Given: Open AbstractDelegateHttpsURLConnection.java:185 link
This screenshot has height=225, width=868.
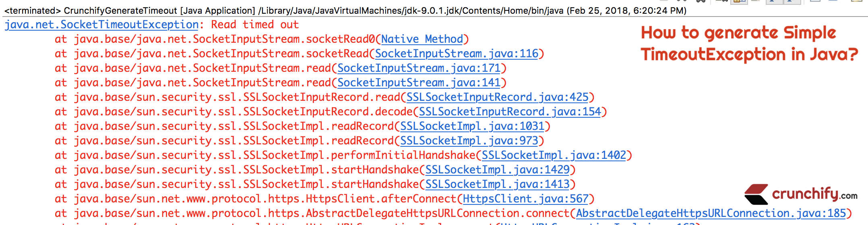Looking at the screenshot, I should point(711,214).
